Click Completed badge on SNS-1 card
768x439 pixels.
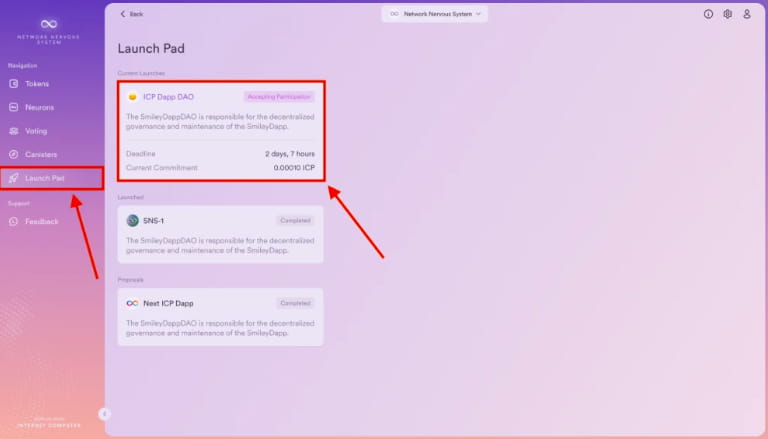(x=295, y=220)
